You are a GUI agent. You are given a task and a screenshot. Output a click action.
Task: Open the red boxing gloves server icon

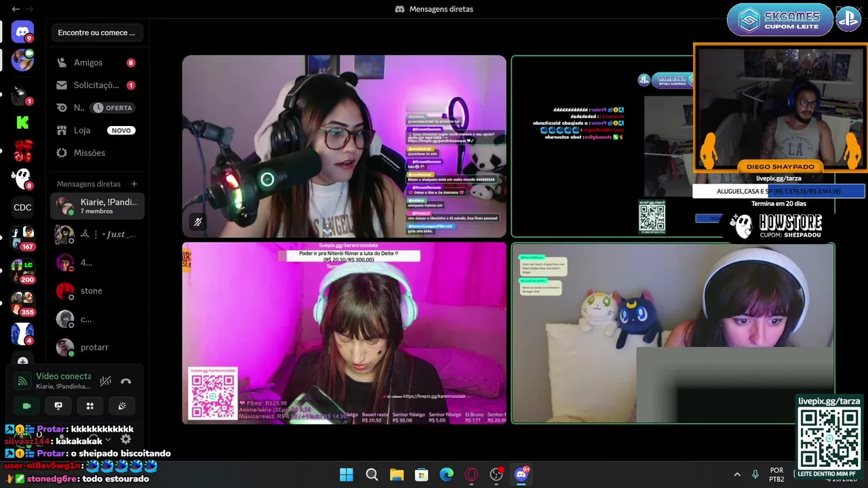(x=22, y=150)
